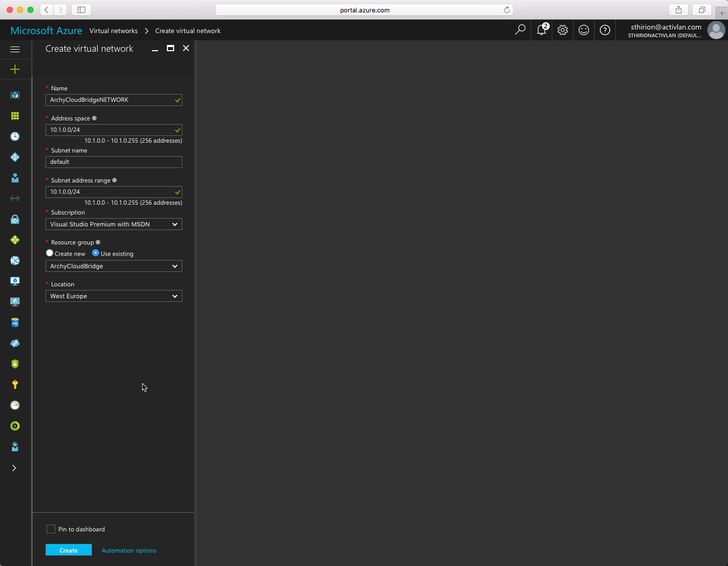
Task: Expand More services chevron in sidebar
Action: click(x=14, y=468)
